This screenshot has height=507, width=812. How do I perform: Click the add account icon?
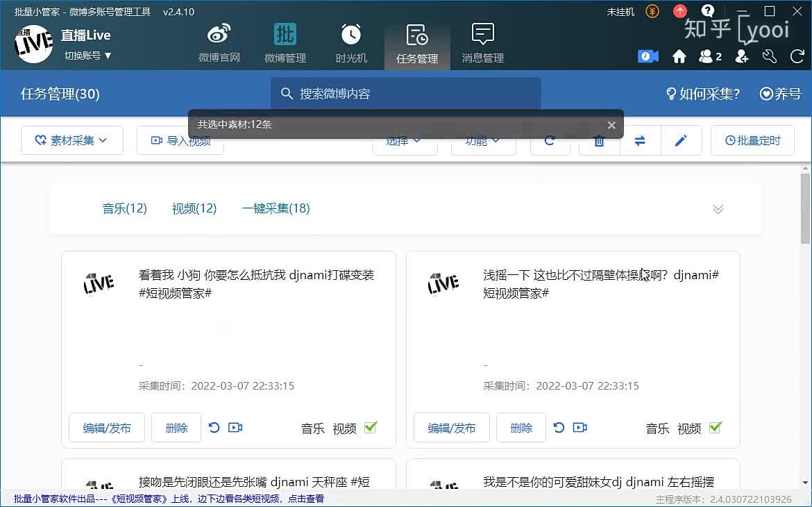tap(742, 56)
